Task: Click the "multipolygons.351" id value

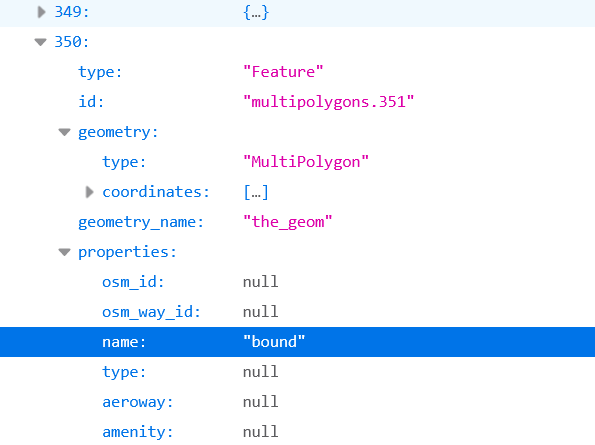Action: tap(328, 102)
